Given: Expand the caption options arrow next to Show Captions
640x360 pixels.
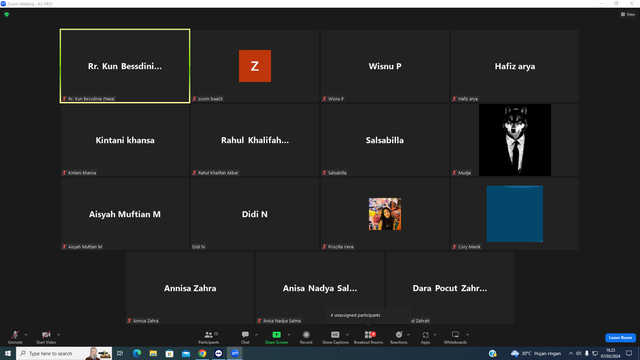Looking at the screenshot, I should point(347,335).
